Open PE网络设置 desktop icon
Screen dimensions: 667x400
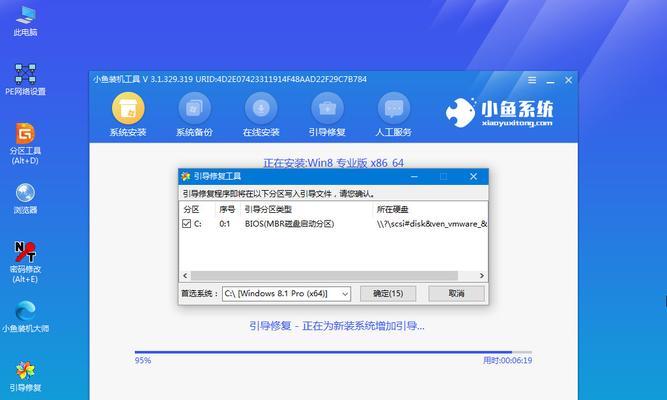(x=25, y=80)
